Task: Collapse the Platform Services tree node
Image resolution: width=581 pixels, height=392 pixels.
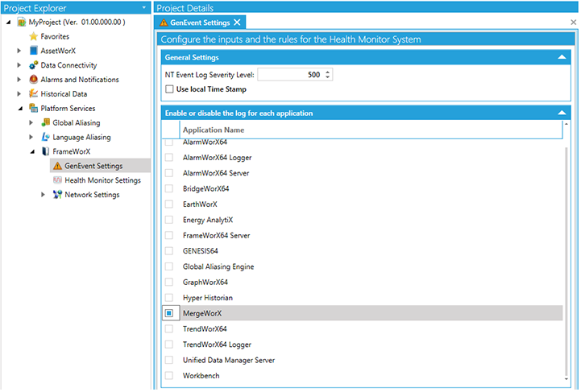Action: pyautogui.click(x=19, y=109)
